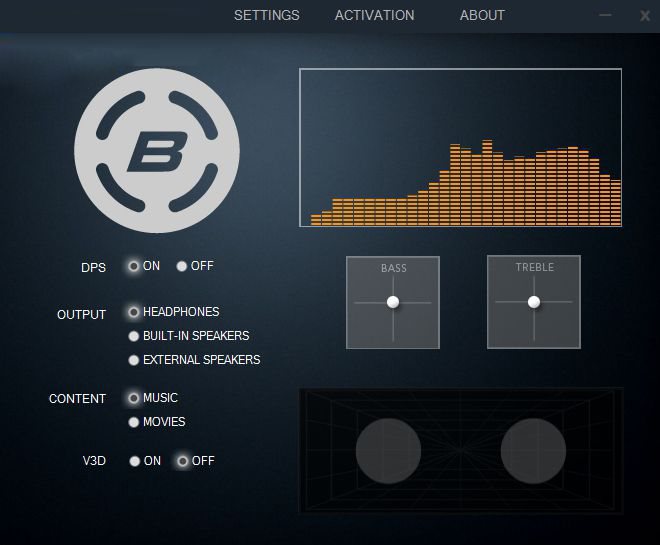
Task: Click the DPS label
Action: click(x=93, y=267)
